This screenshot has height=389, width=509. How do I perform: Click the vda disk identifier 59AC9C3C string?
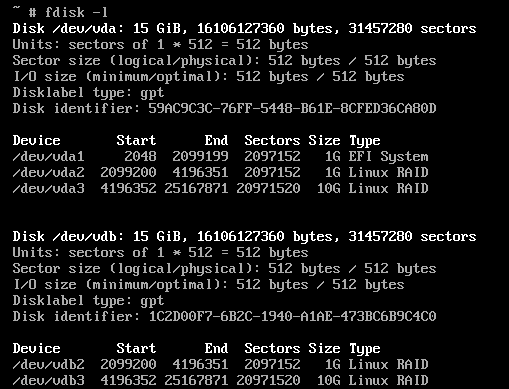click(292, 108)
